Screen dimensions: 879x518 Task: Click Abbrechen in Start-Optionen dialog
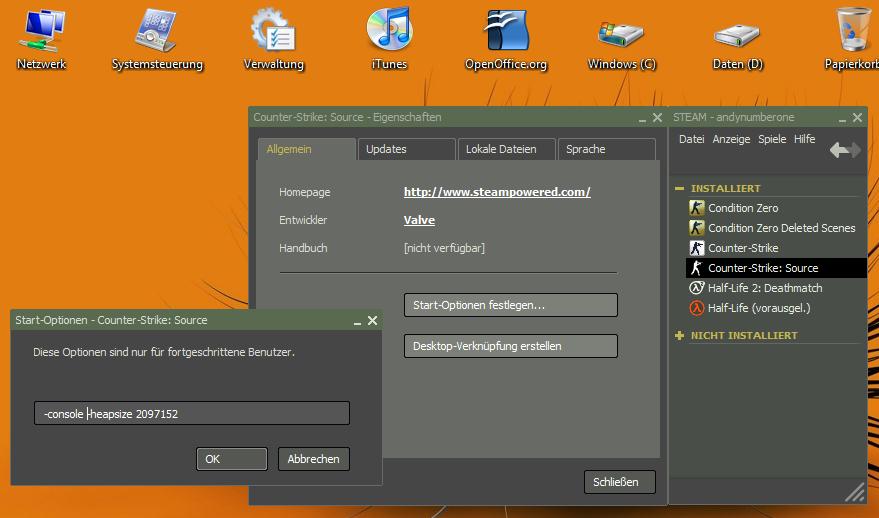(x=314, y=459)
